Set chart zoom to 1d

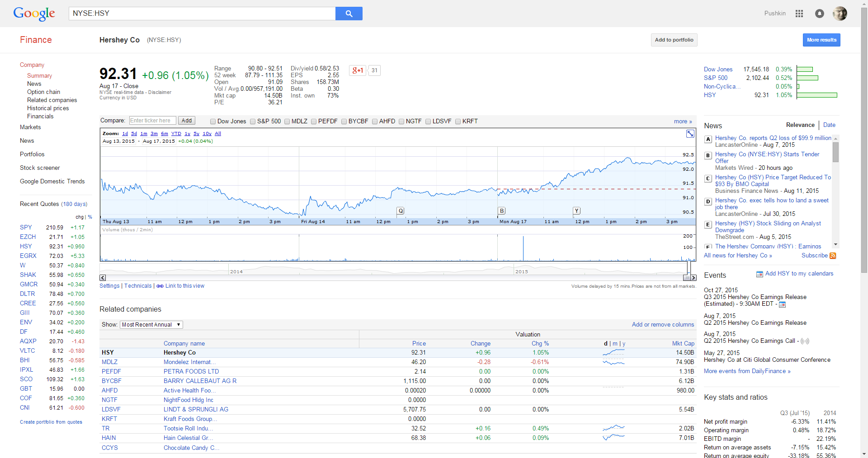(125, 134)
